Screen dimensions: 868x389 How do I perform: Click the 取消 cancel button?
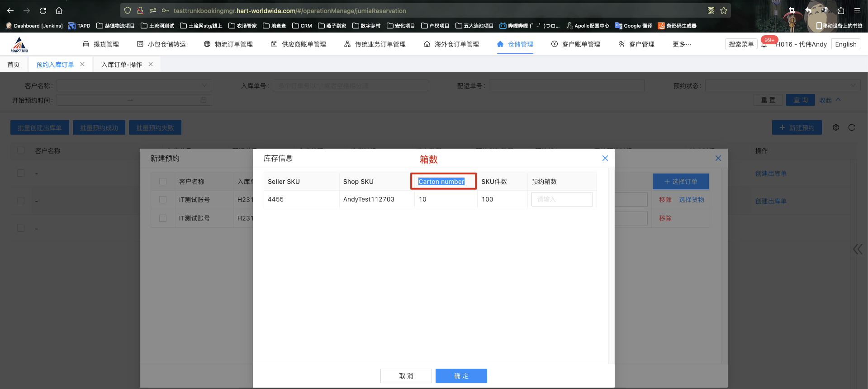pyautogui.click(x=406, y=376)
